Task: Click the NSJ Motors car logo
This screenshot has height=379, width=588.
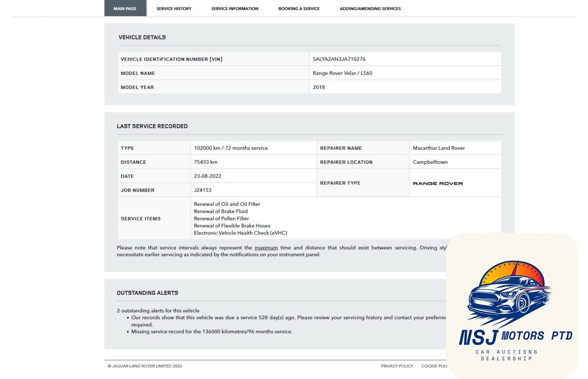Action: pos(510,294)
